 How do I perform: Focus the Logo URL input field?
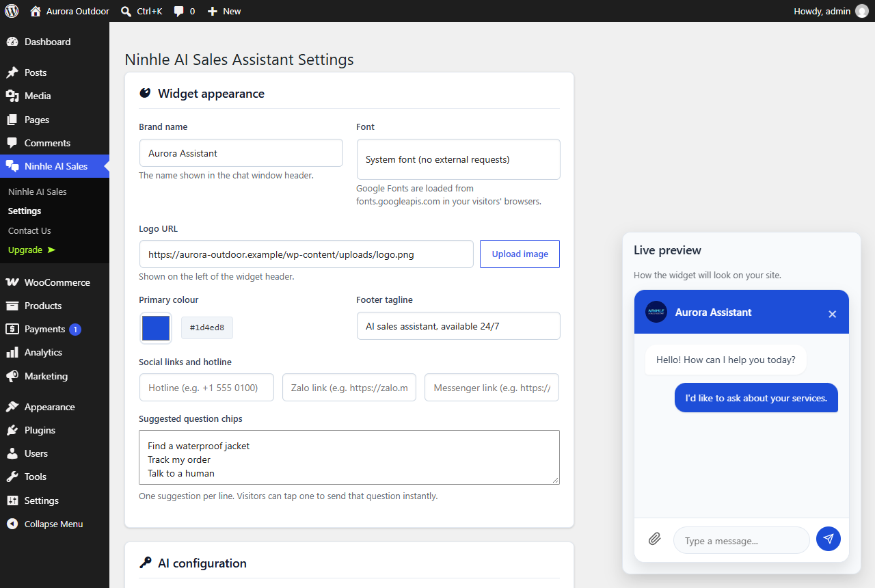click(306, 254)
